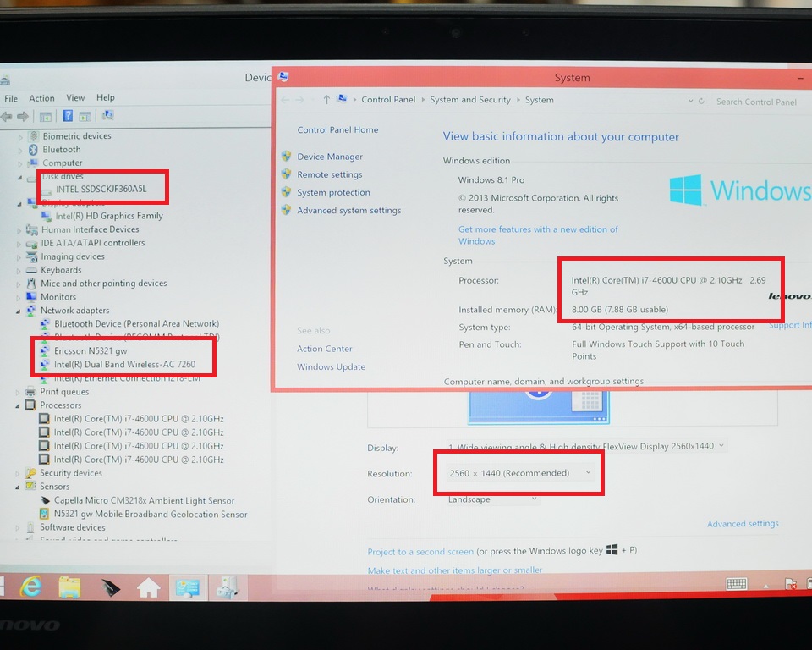Select the Software devices icon

click(30, 527)
